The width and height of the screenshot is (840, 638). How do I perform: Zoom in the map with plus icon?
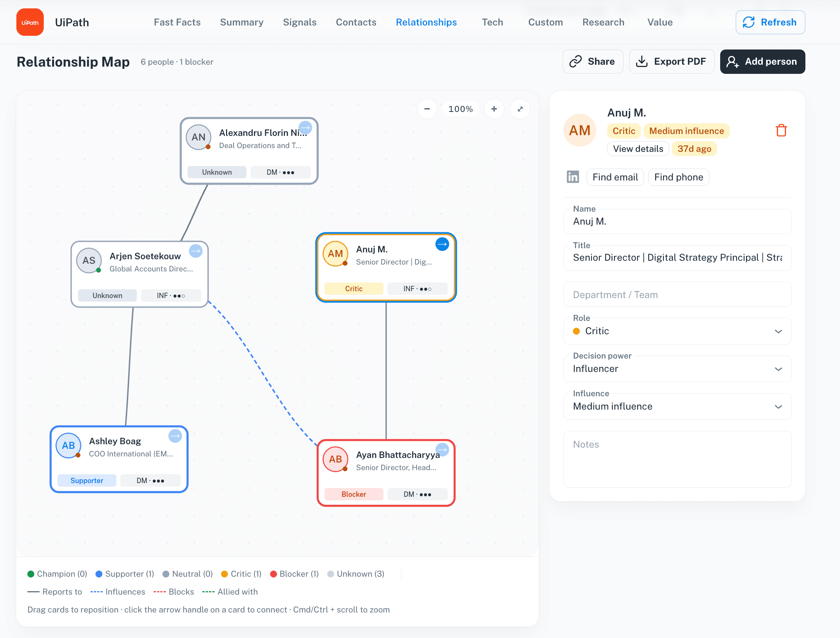pyautogui.click(x=494, y=109)
